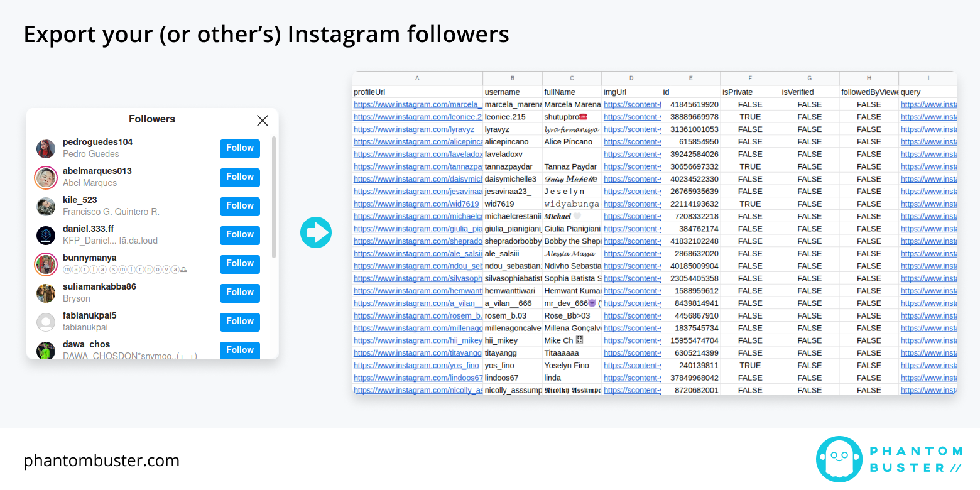Click bunnymanya profile avatar
The height and width of the screenshot is (490, 980).
46,264
